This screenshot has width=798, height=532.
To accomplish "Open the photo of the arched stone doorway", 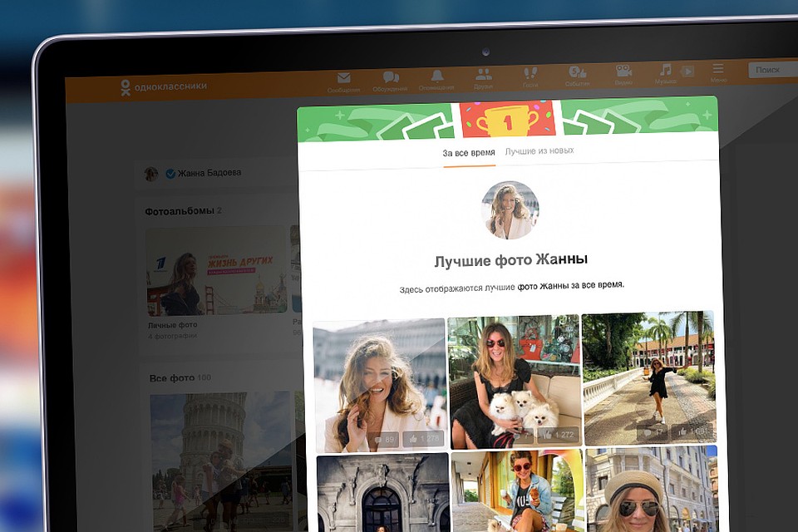I will (382, 493).
